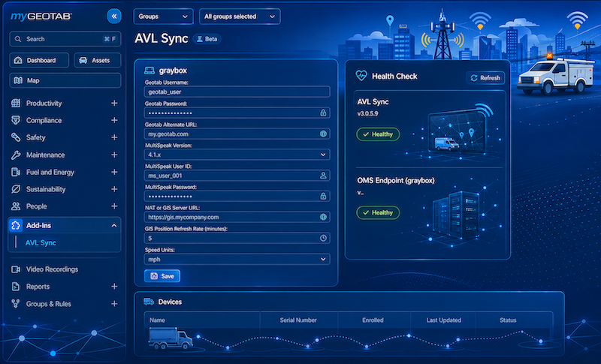601x364 pixels.
Task: Open the AVL Sync add-in item
Action: [41, 242]
